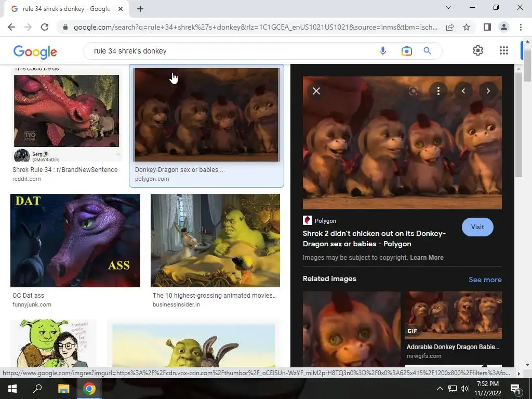Open a new browser tab
This screenshot has height=399, width=532.
pyautogui.click(x=140, y=9)
